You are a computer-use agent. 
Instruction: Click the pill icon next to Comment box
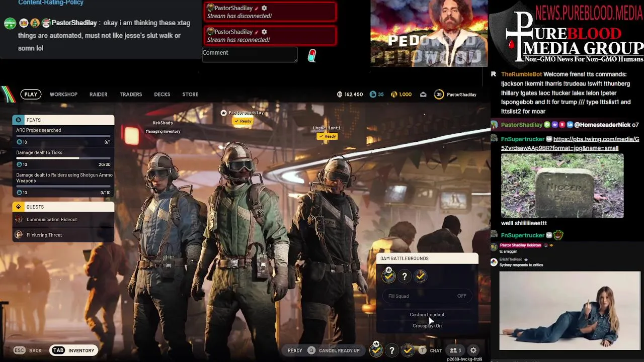pos(312,55)
